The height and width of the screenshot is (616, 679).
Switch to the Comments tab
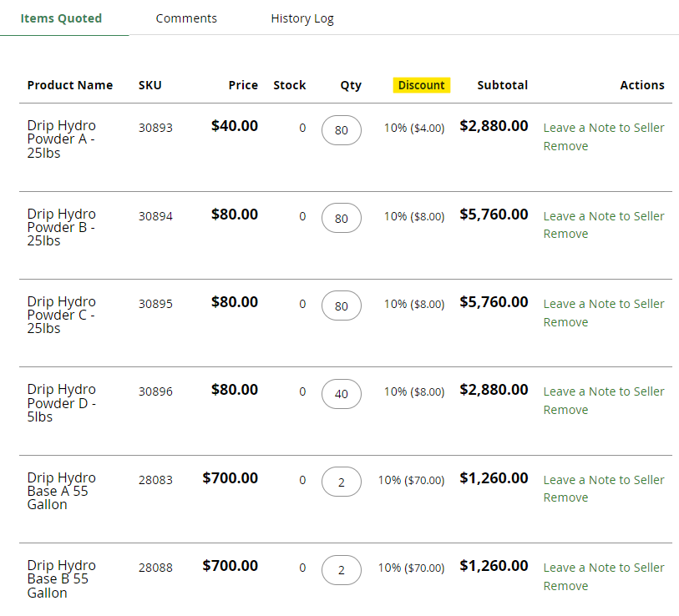(186, 18)
